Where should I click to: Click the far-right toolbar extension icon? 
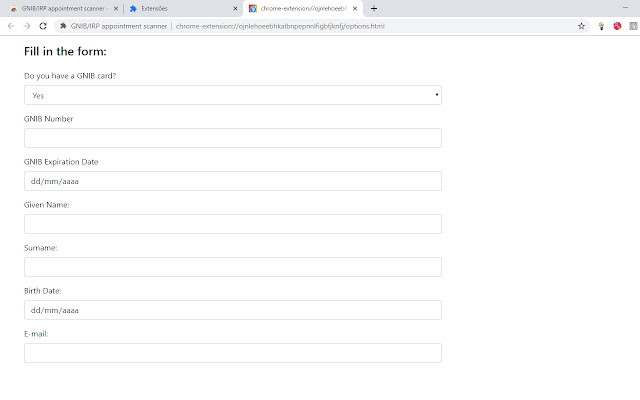633,26
